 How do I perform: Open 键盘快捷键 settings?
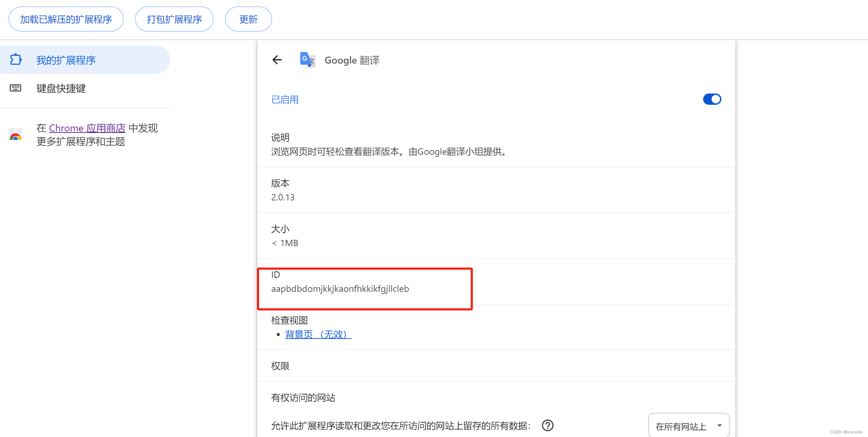click(x=61, y=88)
